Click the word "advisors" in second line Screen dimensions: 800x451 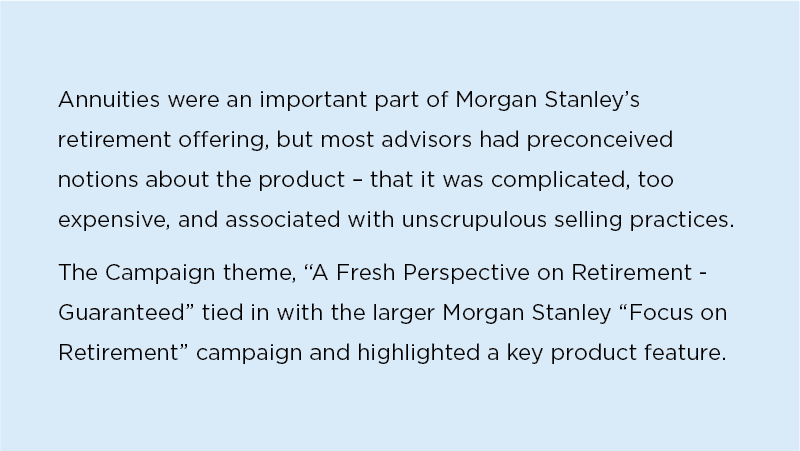tap(427, 140)
